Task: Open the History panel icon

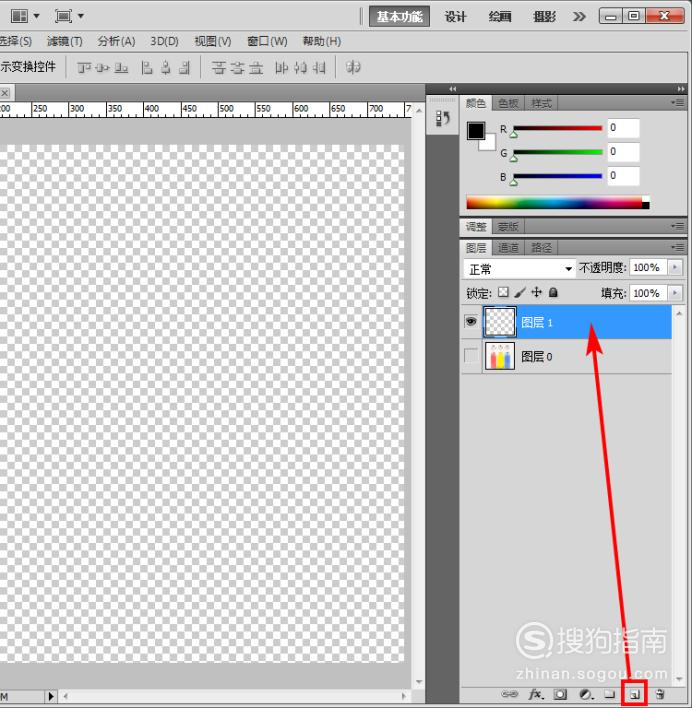Action: [443, 119]
